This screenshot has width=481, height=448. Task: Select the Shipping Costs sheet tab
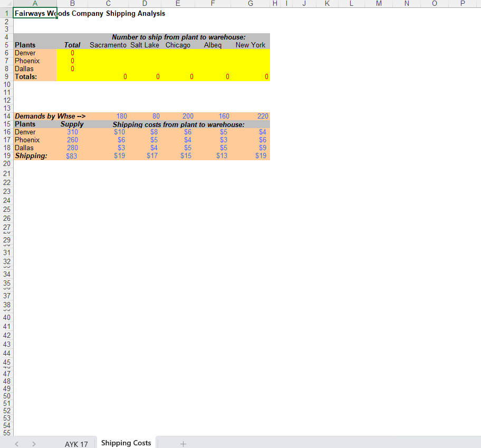point(126,443)
